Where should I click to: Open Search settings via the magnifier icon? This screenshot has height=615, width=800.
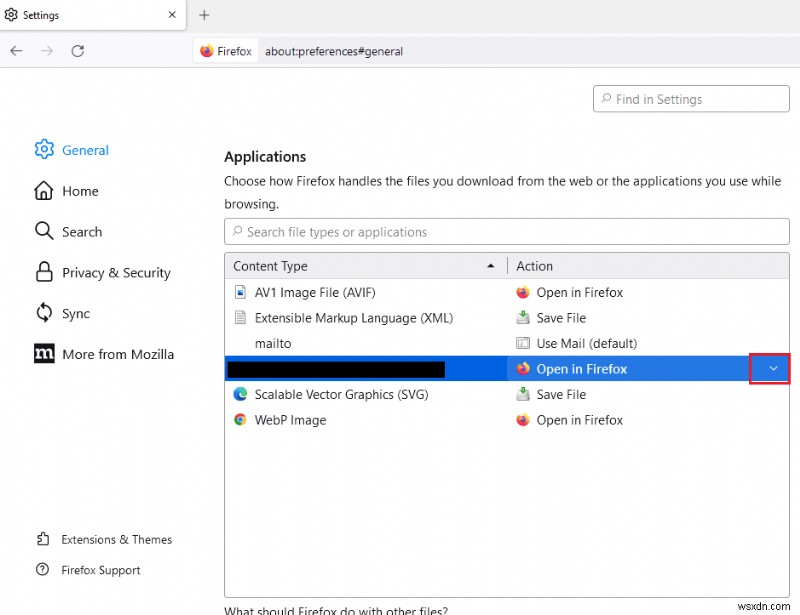point(44,231)
